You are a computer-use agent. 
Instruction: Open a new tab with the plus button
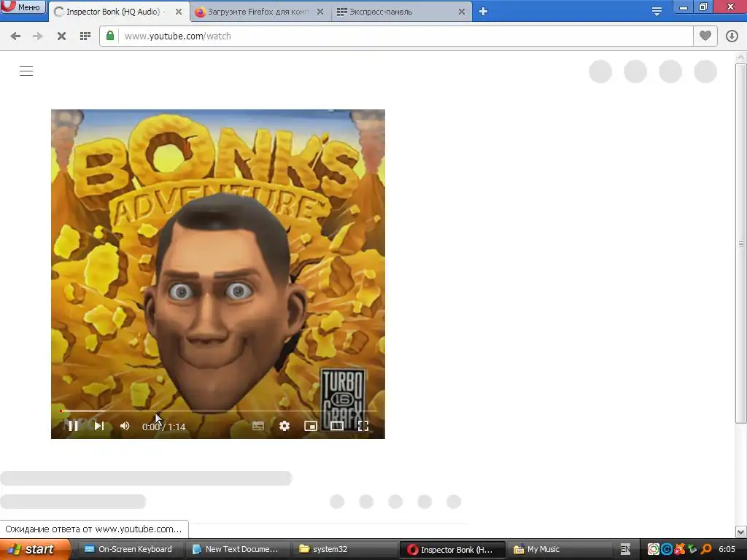pyautogui.click(x=483, y=12)
